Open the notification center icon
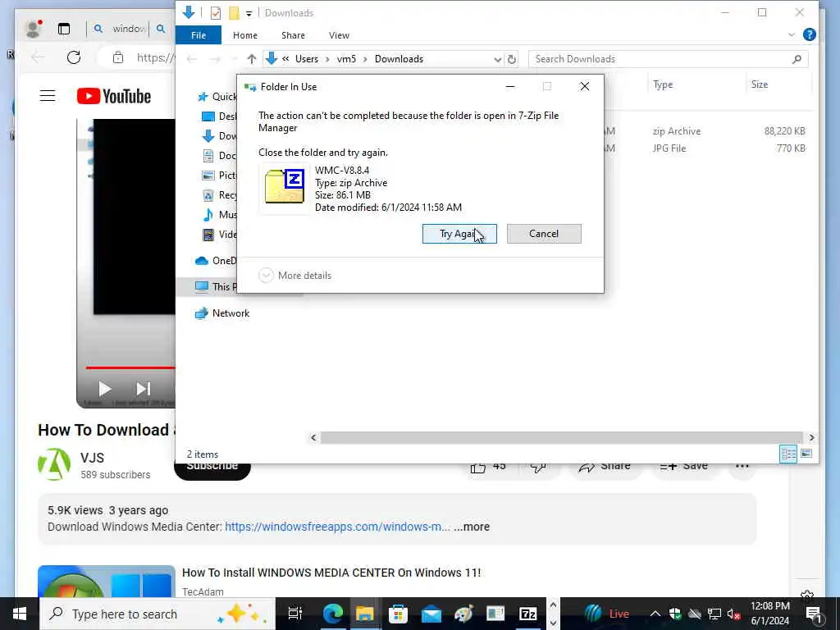 tap(814, 614)
